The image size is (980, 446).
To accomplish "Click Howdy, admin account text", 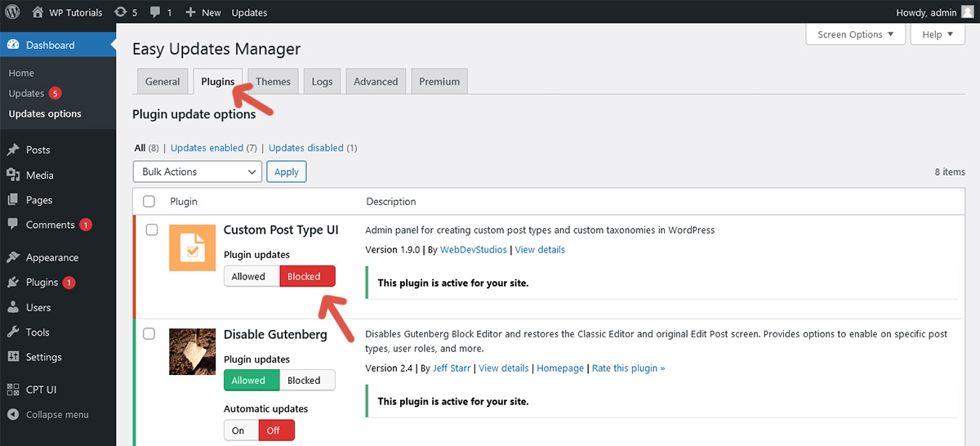I will coord(925,12).
